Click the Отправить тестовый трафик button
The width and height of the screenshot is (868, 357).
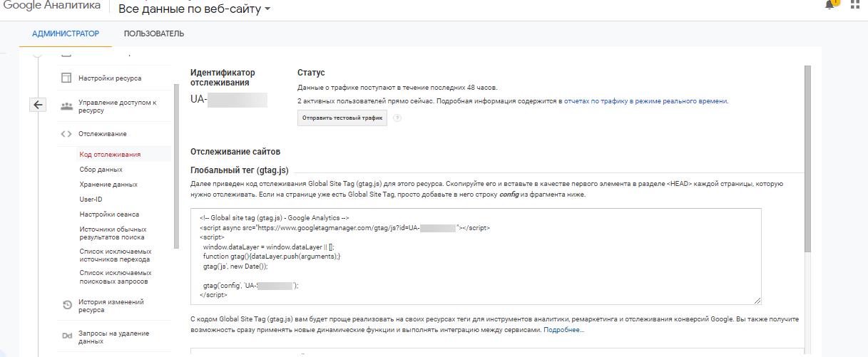[x=342, y=118]
